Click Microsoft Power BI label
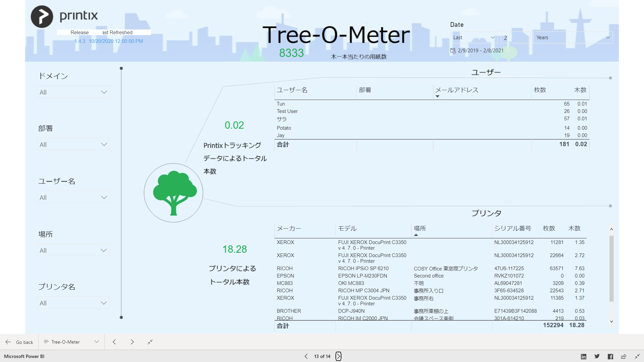 coord(24,356)
